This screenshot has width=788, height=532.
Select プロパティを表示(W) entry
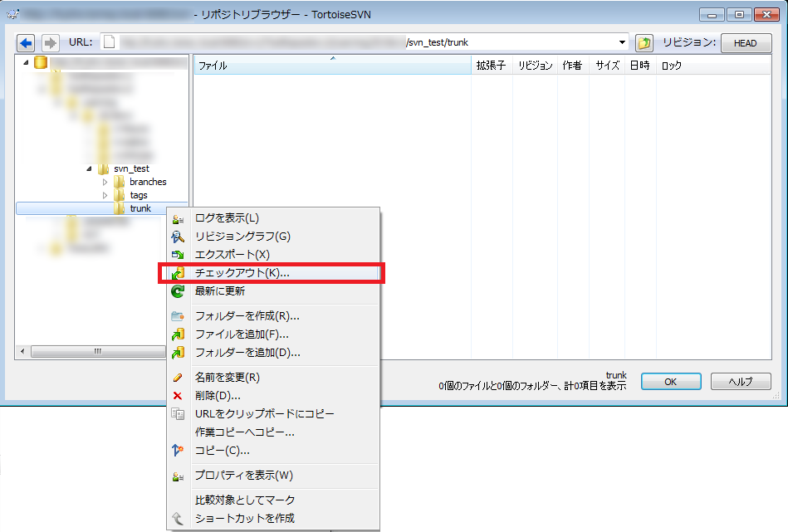[x=273, y=476]
